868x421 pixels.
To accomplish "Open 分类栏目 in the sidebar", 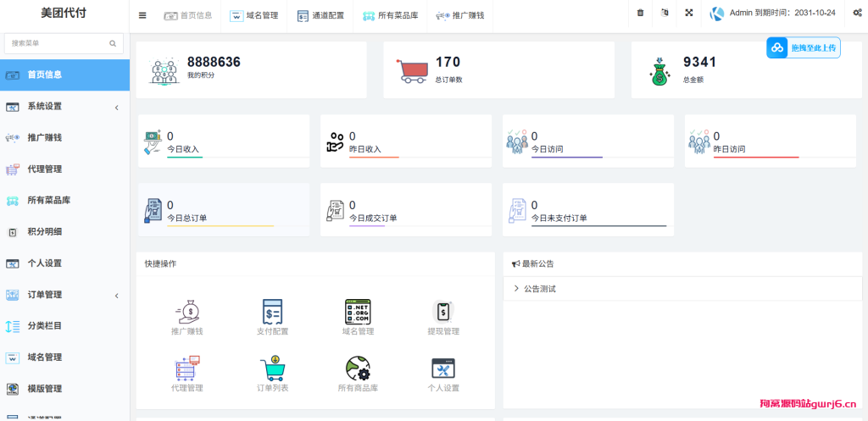I will point(64,326).
